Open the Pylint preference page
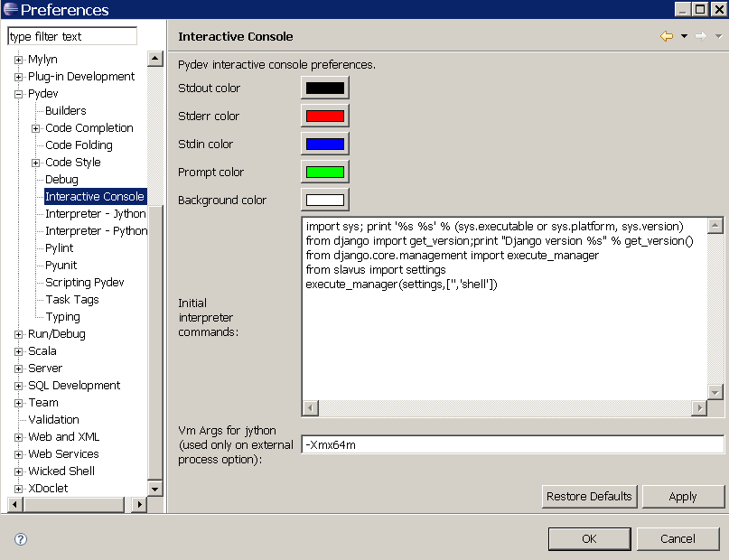This screenshot has width=729, height=560. tap(60, 248)
